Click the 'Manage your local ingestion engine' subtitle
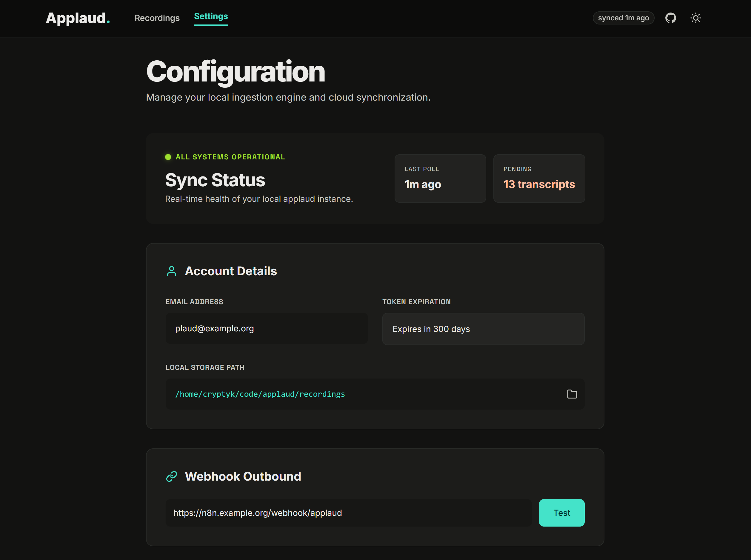Screen dimensions: 751x560 tap(288, 98)
